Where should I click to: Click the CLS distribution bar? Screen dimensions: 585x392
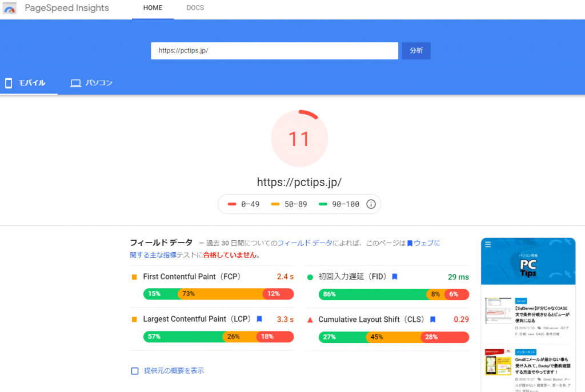(x=394, y=337)
